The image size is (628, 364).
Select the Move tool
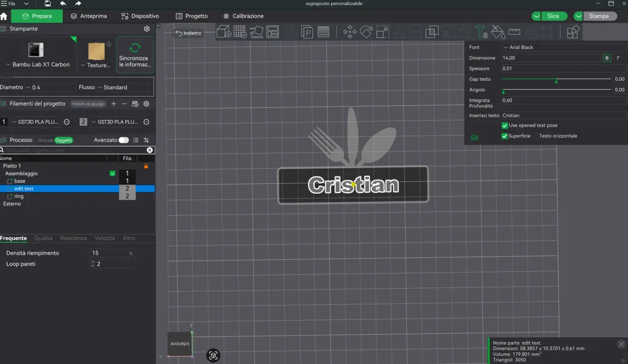click(350, 31)
